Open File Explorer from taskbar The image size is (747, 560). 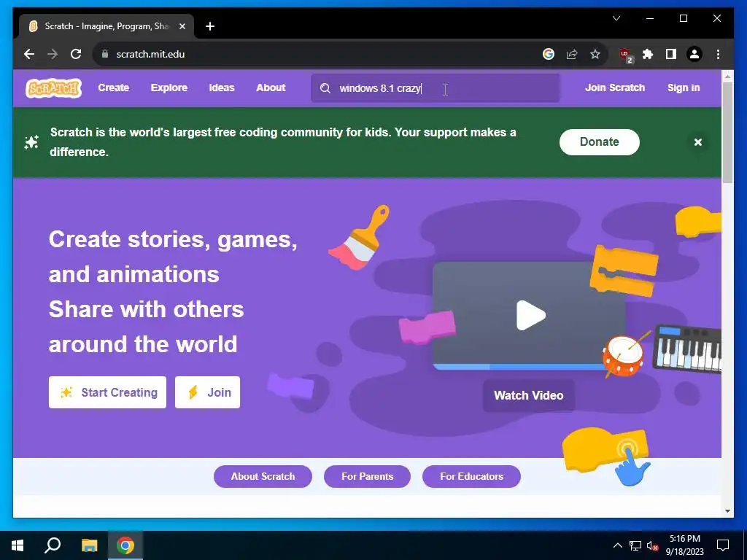89,545
